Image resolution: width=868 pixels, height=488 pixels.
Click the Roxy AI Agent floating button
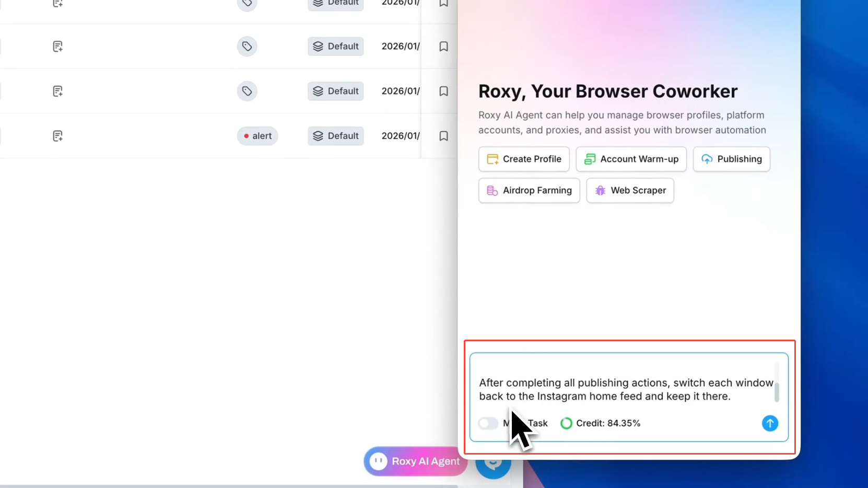point(416,461)
